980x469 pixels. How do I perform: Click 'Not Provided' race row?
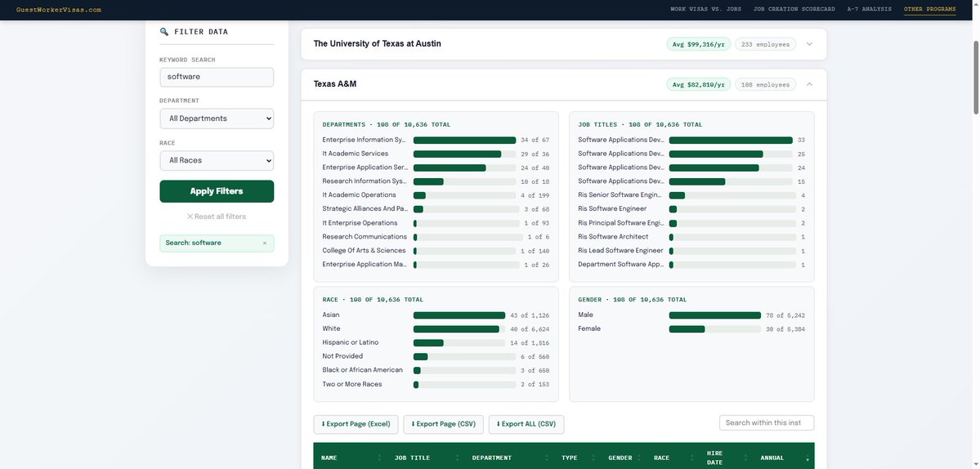[436, 356]
